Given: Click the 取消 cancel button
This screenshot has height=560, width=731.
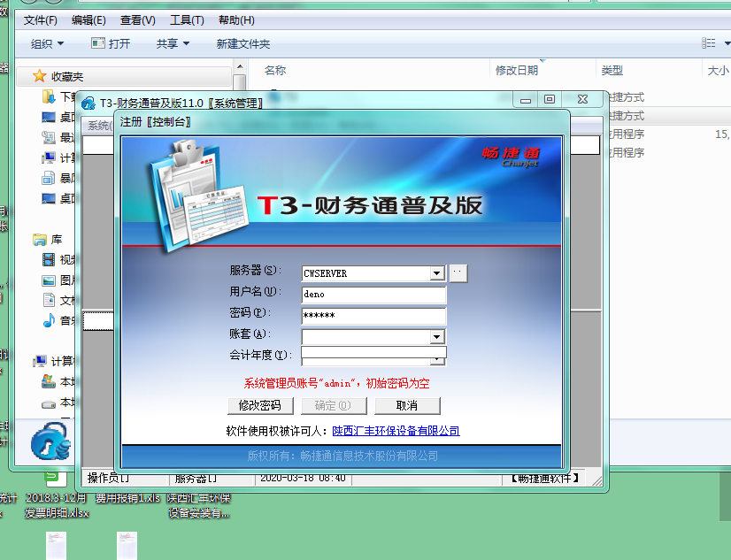Looking at the screenshot, I should pos(407,405).
